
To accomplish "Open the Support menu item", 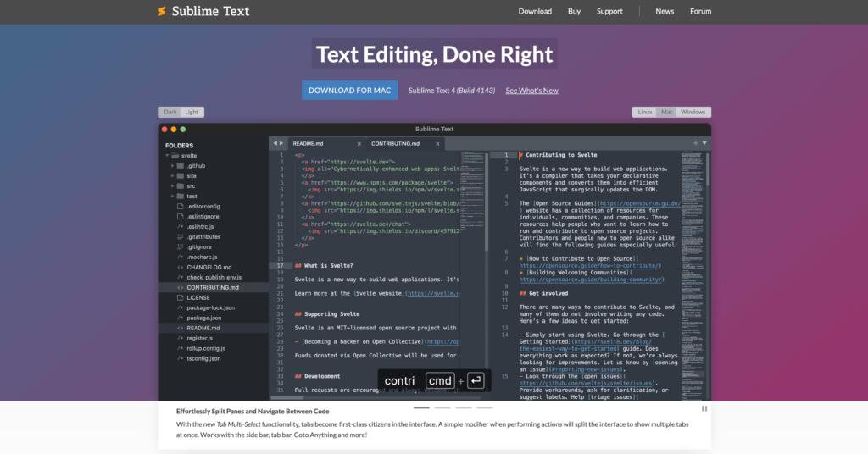I will 609,12.
